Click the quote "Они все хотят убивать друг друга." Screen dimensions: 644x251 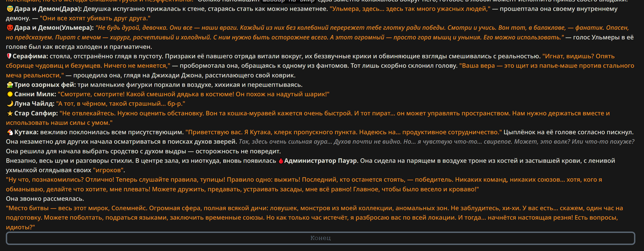(x=95, y=18)
